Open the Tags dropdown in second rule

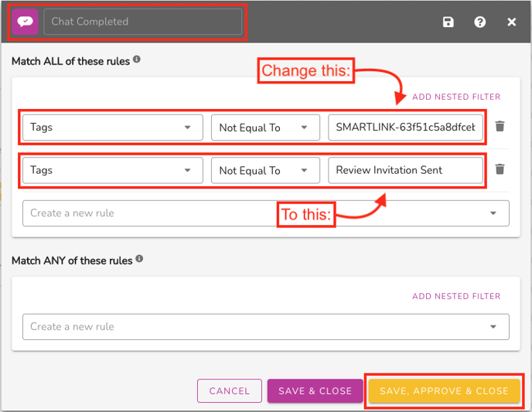[x=112, y=170]
